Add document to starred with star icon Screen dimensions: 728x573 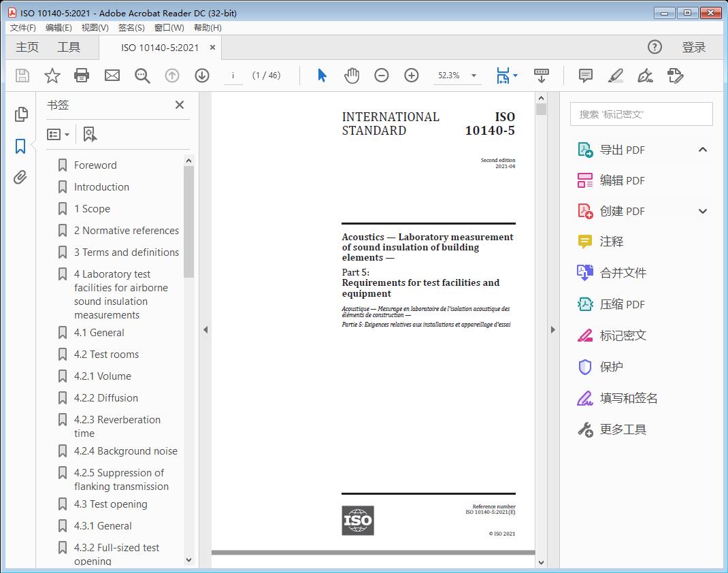pos(52,76)
